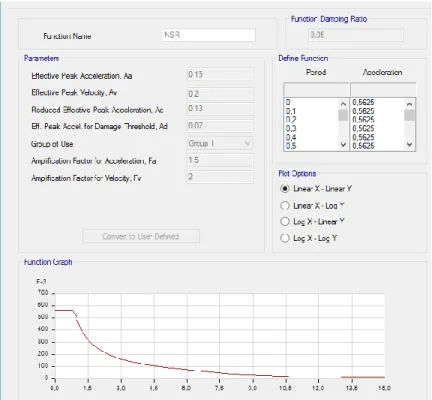Open the Group of Use dropdown
Viewport: 432px width, 400px height.
pyautogui.click(x=220, y=143)
